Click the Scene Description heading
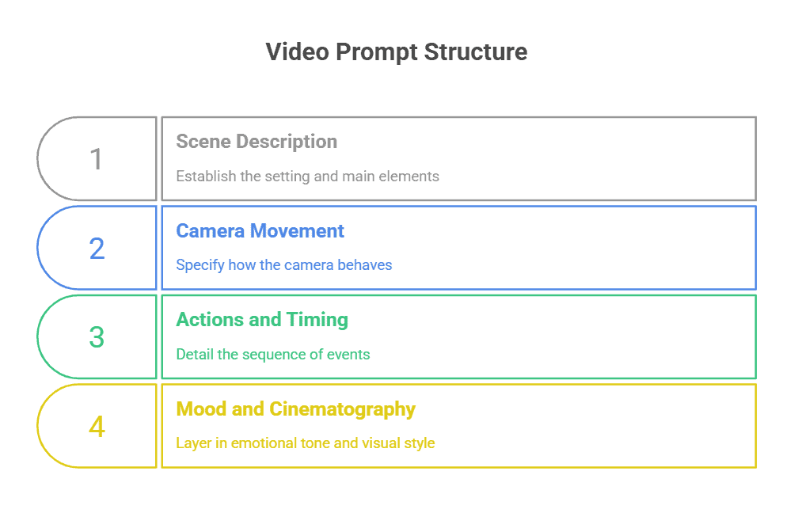The height and width of the screenshot is (532, 798). point(256,142)
